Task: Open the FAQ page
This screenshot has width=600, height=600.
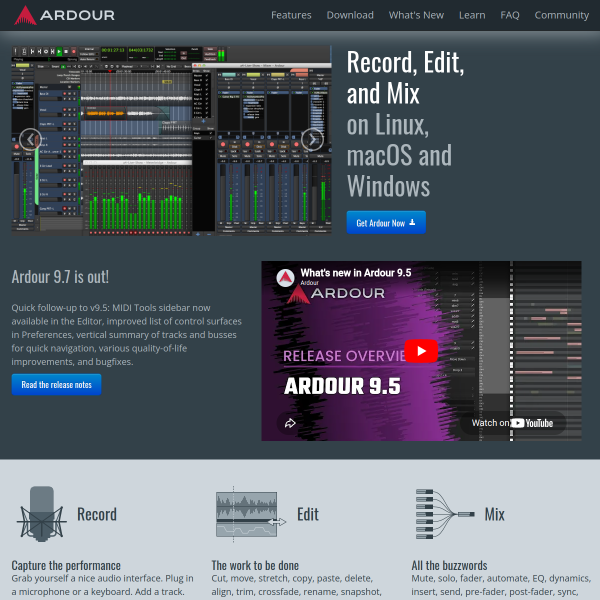Action: (x=510, y=15)
